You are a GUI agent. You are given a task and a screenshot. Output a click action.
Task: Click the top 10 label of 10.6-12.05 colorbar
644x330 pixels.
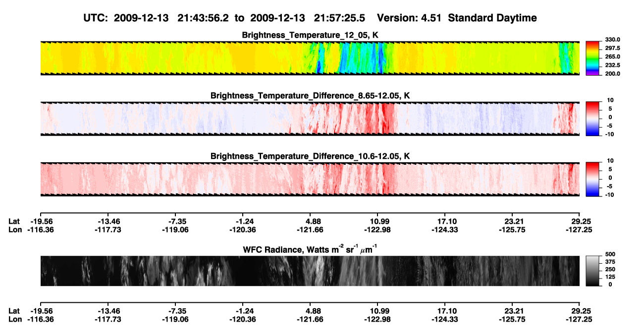(610, 161)
